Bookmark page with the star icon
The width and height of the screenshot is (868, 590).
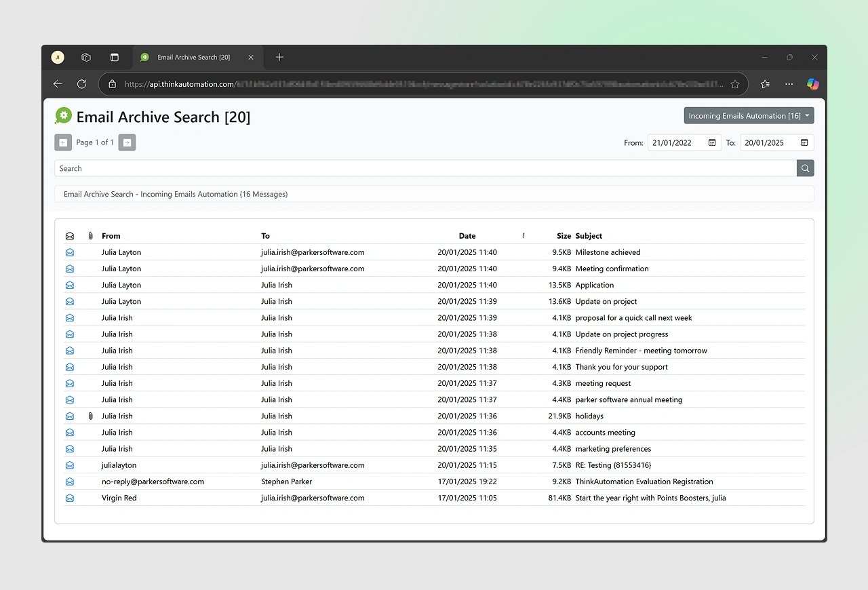tap(735, 84)
